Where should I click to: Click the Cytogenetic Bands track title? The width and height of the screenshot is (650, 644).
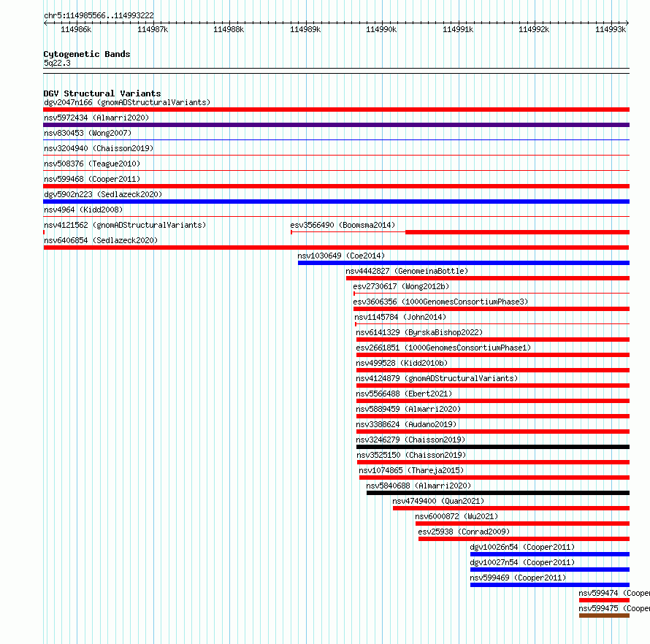[x=87, y=54]
